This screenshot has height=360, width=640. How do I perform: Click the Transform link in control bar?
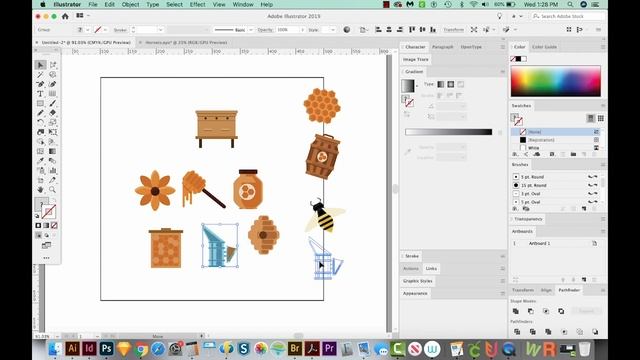coord(453,30)
